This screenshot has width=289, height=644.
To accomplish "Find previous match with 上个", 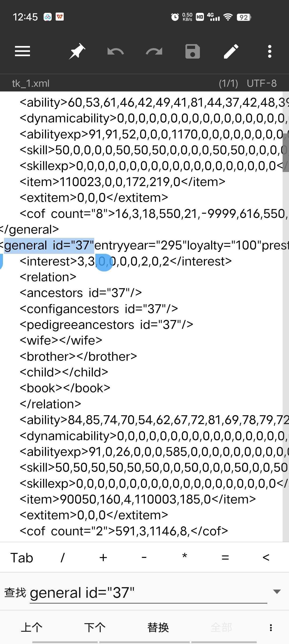I will [32, 627].
